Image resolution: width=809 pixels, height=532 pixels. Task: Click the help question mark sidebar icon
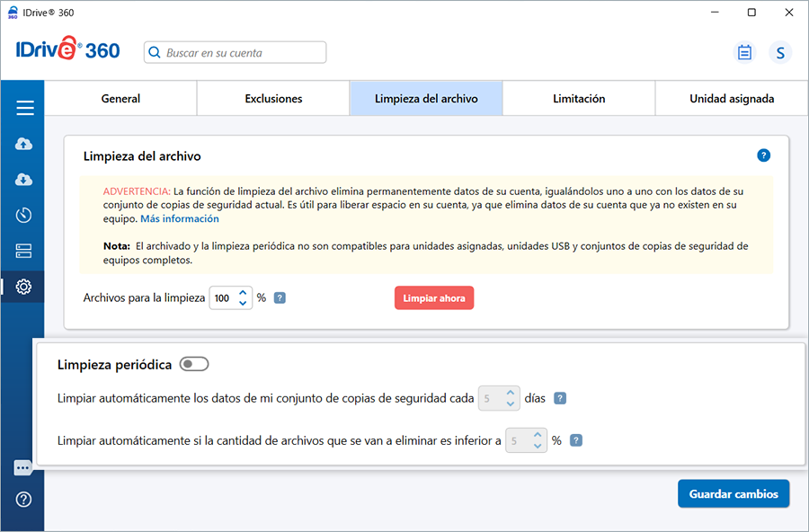[24, 500]
